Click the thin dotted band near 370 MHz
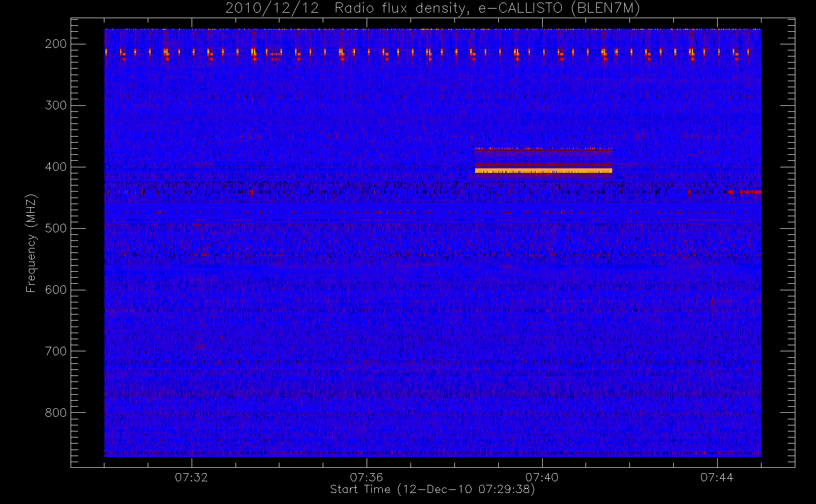 tap(543, 149)
